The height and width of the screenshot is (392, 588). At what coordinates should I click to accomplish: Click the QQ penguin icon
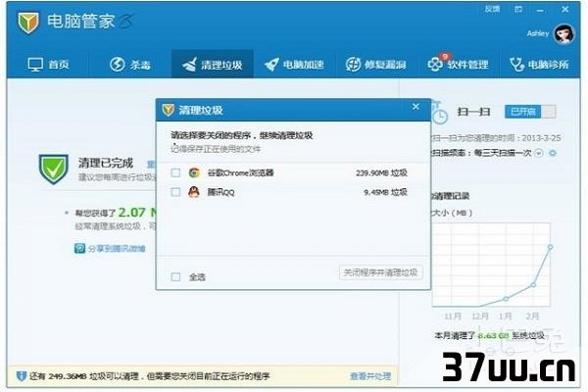[x=194, y=192]
